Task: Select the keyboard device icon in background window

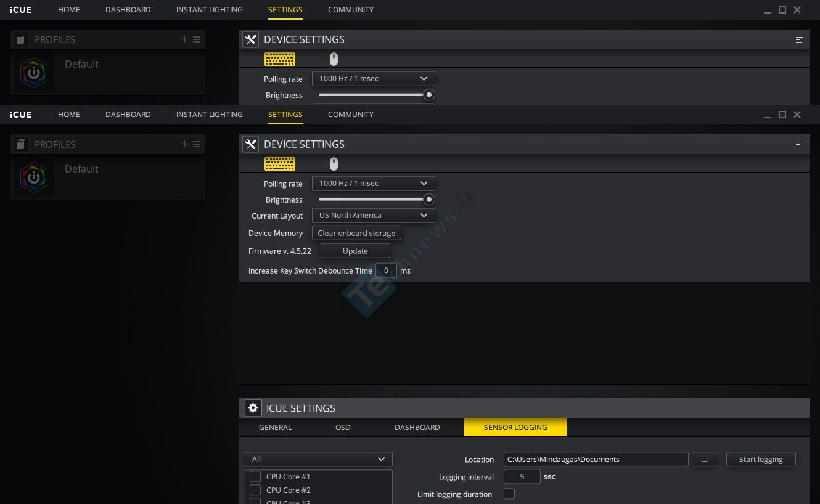Action: coord(280,59)
